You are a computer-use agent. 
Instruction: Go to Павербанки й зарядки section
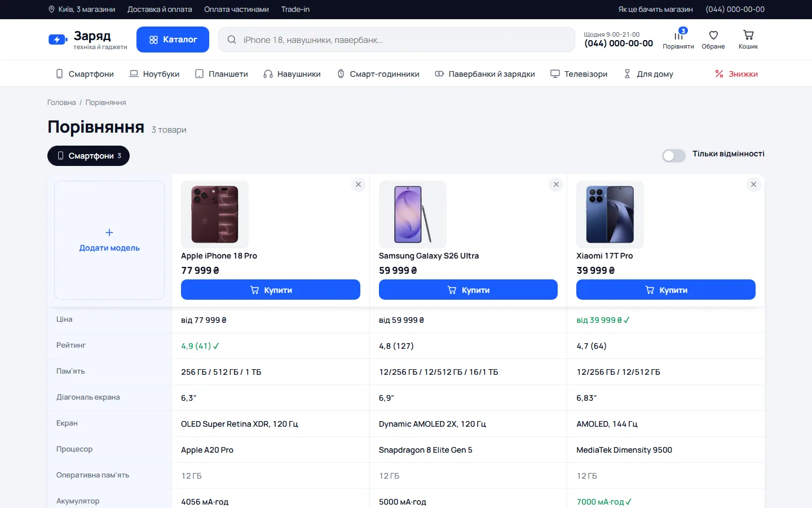[485, 74]
